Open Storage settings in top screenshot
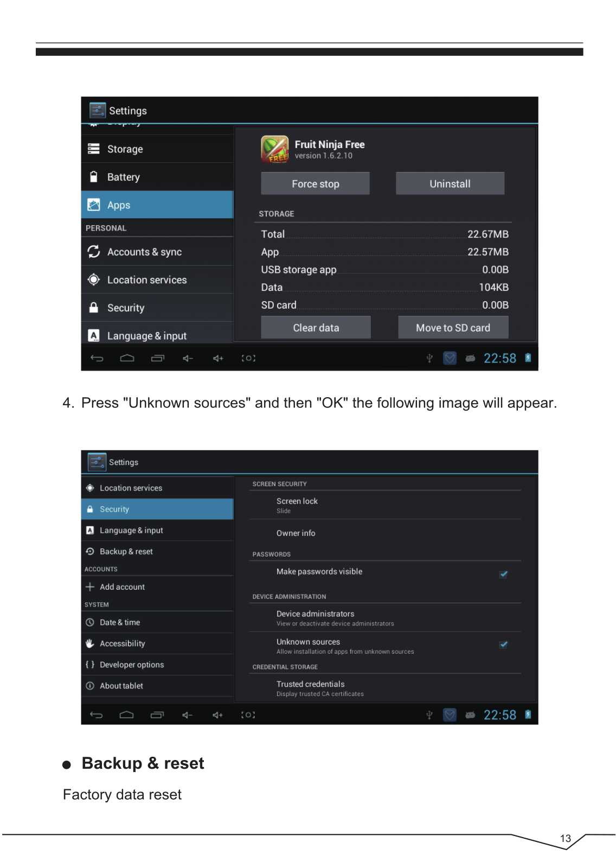The image size is (616, 868). tap(157, 149)
